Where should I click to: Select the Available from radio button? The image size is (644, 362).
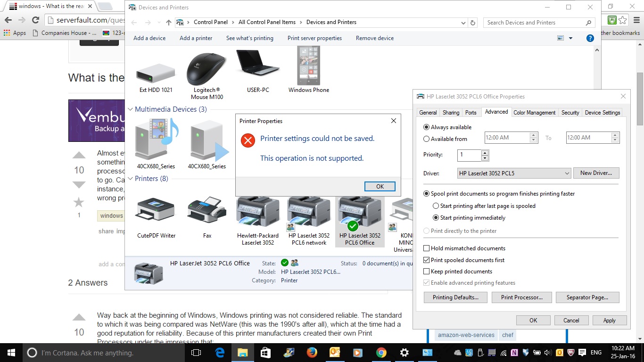point(427,139)
